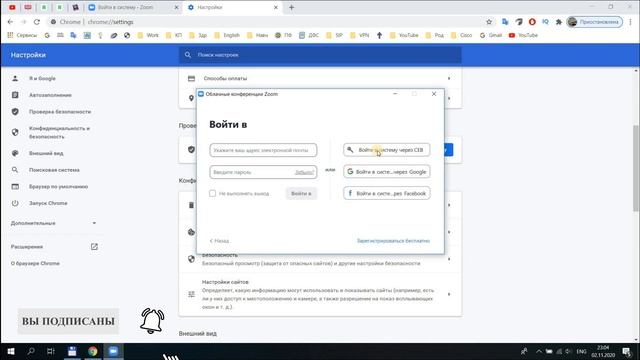Screen dimensions: 640x360
Task: Click the Zoom taskbar icon
Action: [113, 351]
